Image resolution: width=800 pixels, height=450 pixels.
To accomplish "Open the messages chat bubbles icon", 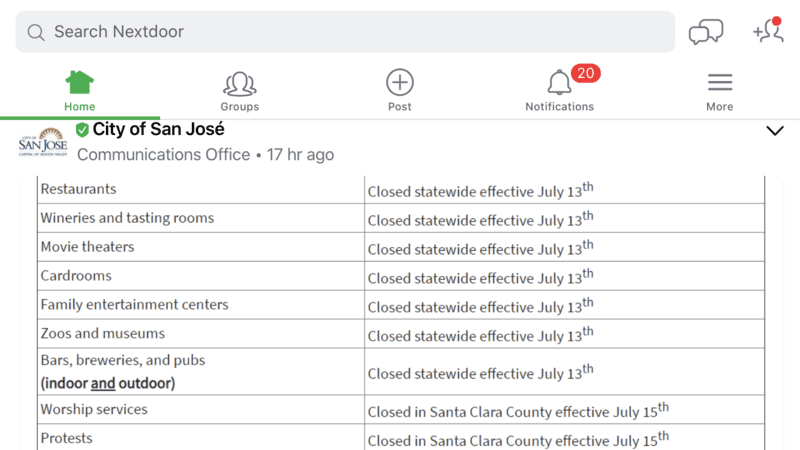I will pyautogui.click(x=706, y=32).
